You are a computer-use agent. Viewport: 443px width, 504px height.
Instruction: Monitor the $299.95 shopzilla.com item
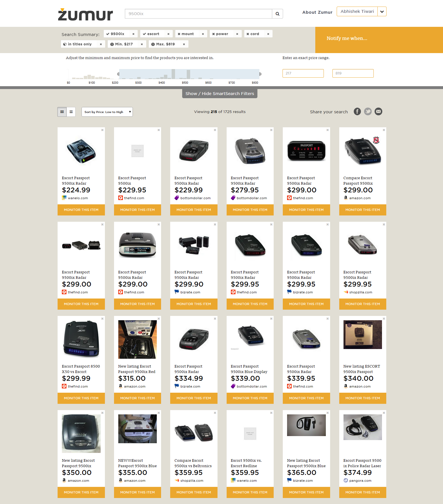363,304
